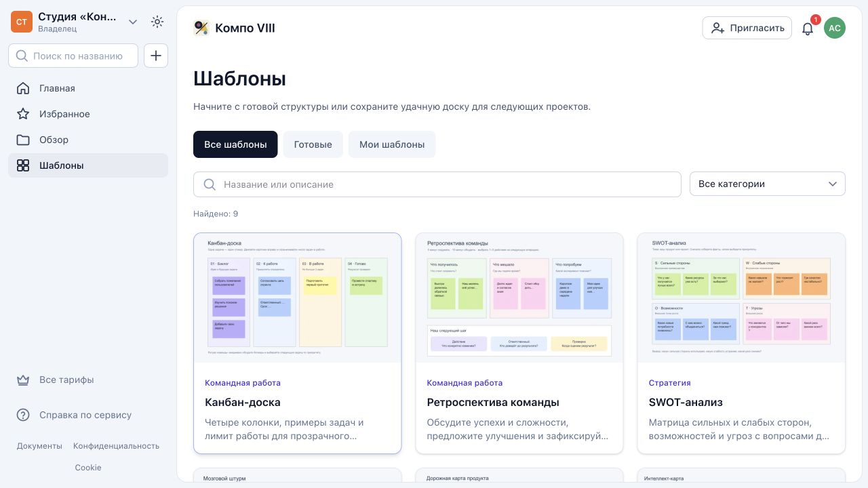
Task: Switch to Все шаблоны tab
Action: tap(235, 144)
